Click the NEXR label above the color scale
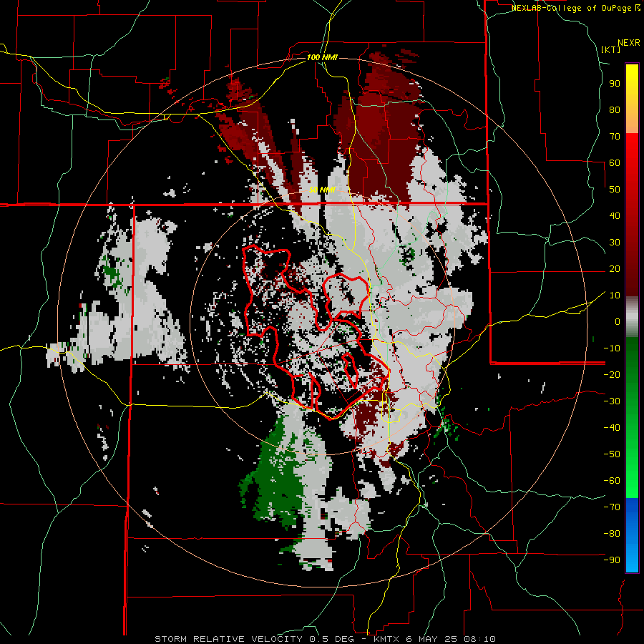644x644 pixels. click(x=629, y=42)
